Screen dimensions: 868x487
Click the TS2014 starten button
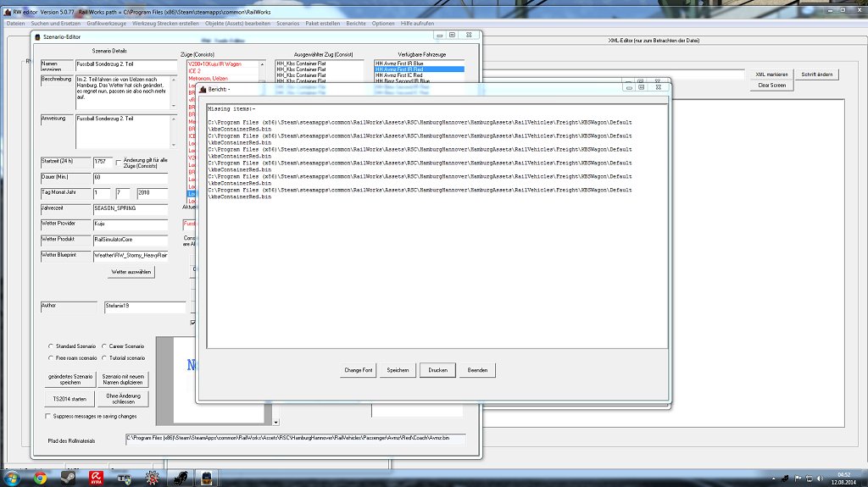coord(70,399)
